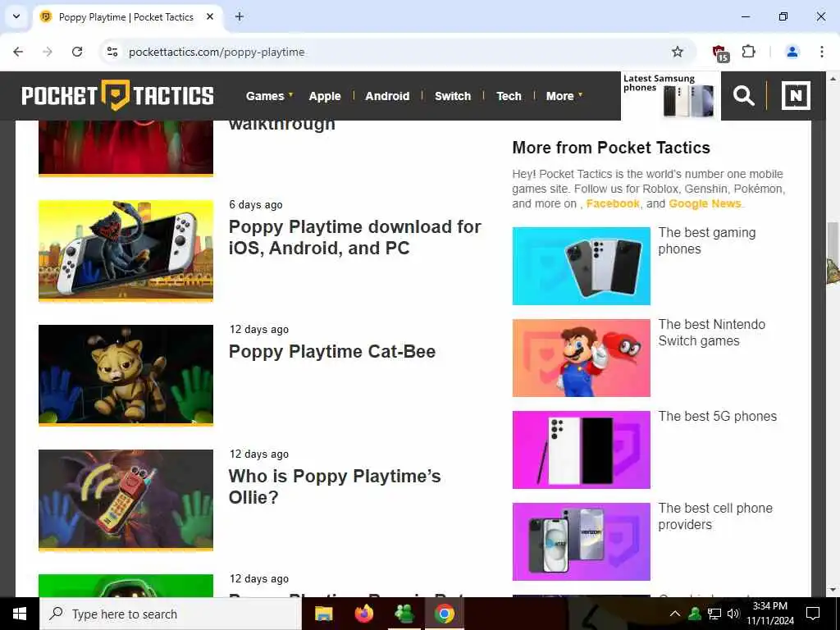The width and height of the screenshot is (840, 630).
Task: Show hidden system tray icons
Action: 675,614
